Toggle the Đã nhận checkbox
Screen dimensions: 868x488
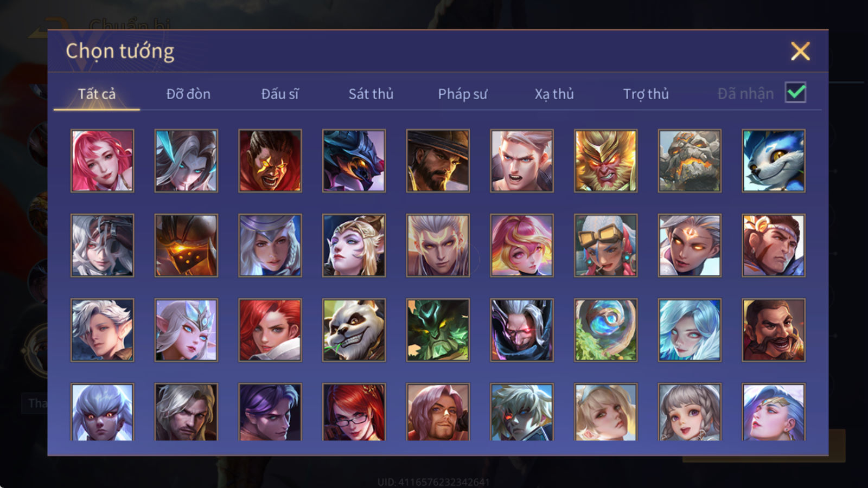795,93
